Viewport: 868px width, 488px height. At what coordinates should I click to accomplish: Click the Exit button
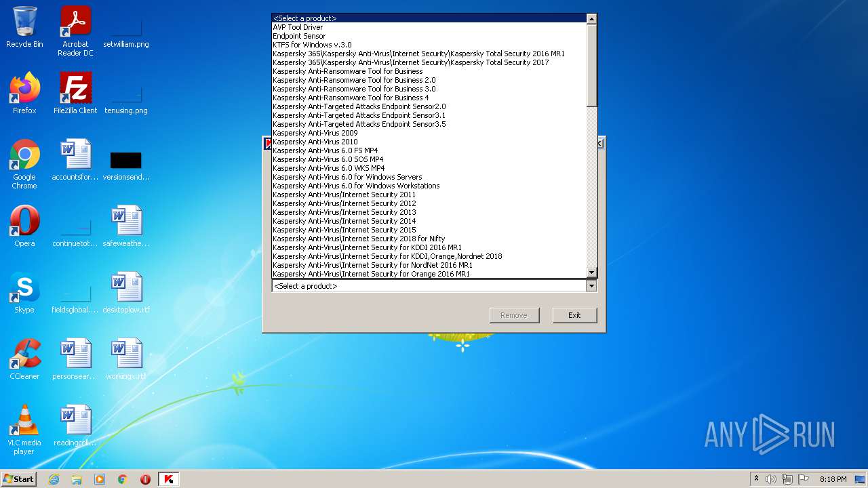click(x=574, y=315)
